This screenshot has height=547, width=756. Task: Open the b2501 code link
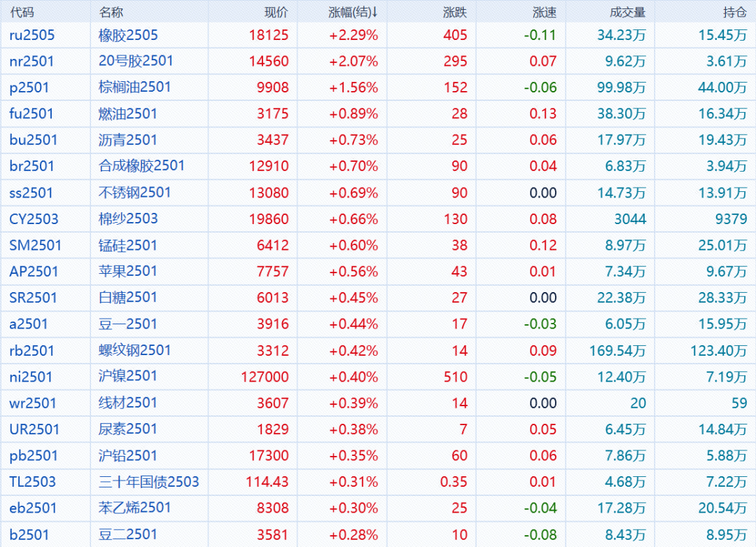pyautogui.click(x=29, y=535)
